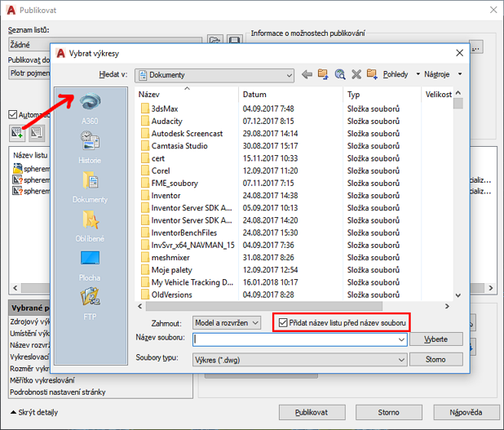504x430 pixels.
Task: Go to the Dokumenty shortcut in the sidebar
Action: (90, 184)
